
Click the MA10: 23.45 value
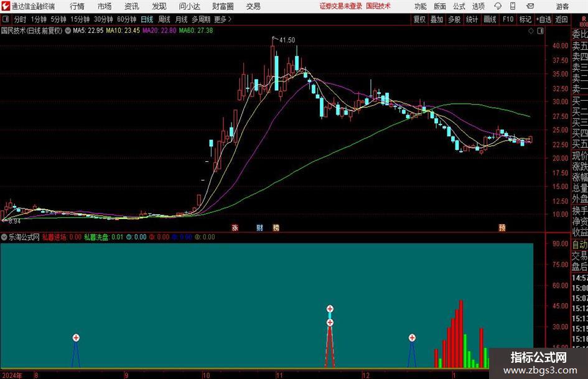pyautogui.click(x=123, y=30)
